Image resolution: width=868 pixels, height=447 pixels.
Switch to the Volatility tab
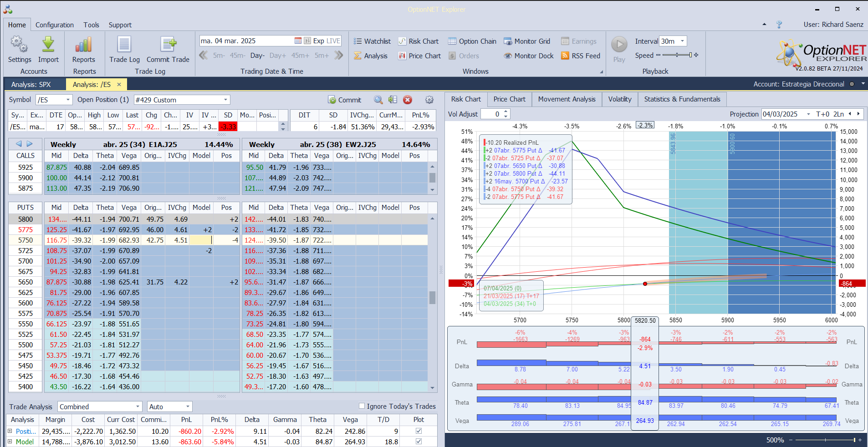(x=620, y=99)
